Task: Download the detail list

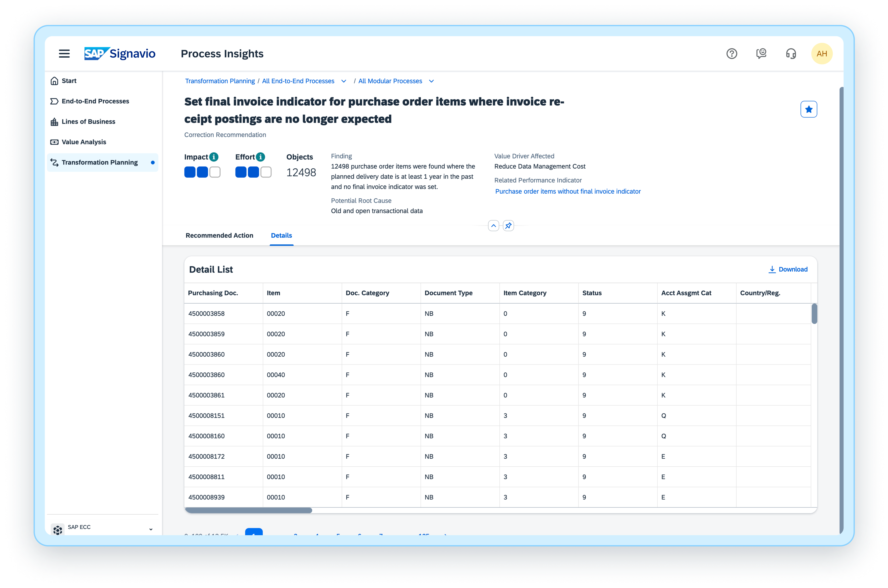Action: coord(788,269)
